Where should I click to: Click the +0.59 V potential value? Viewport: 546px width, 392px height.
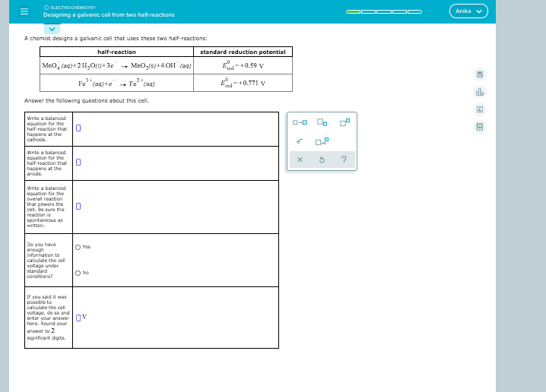click(243, 65)
